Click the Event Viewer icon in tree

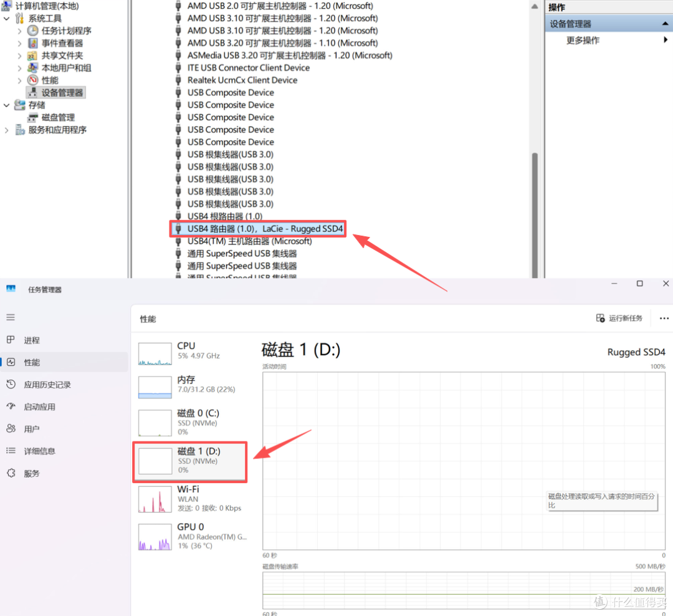pos(32,43)
